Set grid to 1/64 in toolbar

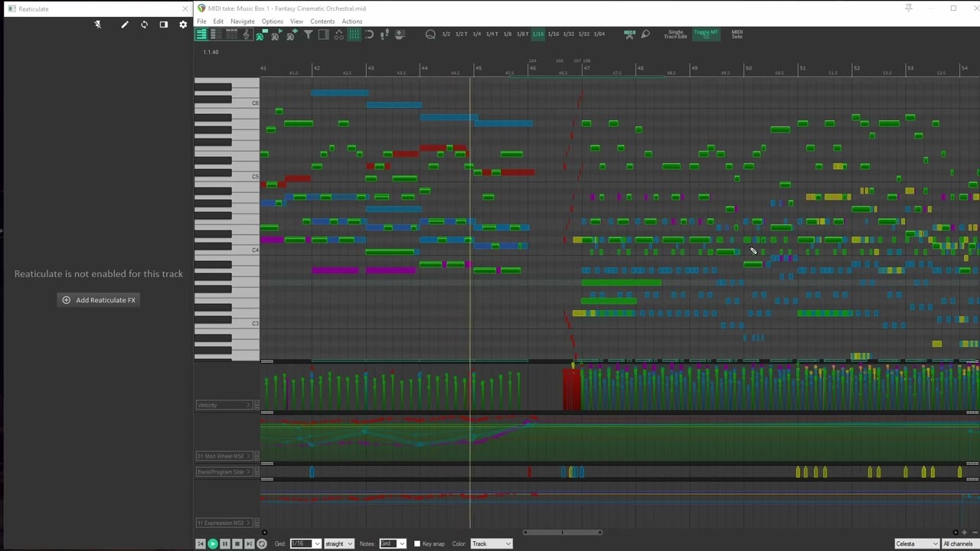[599, 34]
